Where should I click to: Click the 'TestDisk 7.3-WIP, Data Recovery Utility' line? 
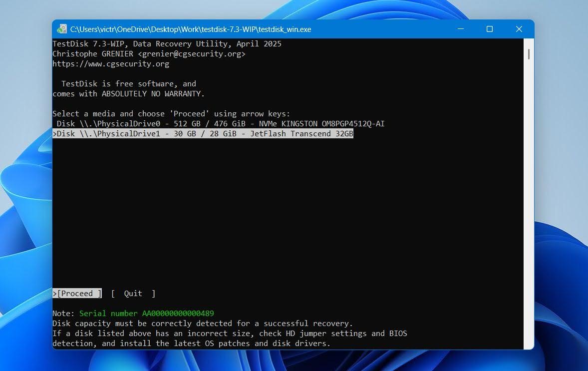pos(167,44)
